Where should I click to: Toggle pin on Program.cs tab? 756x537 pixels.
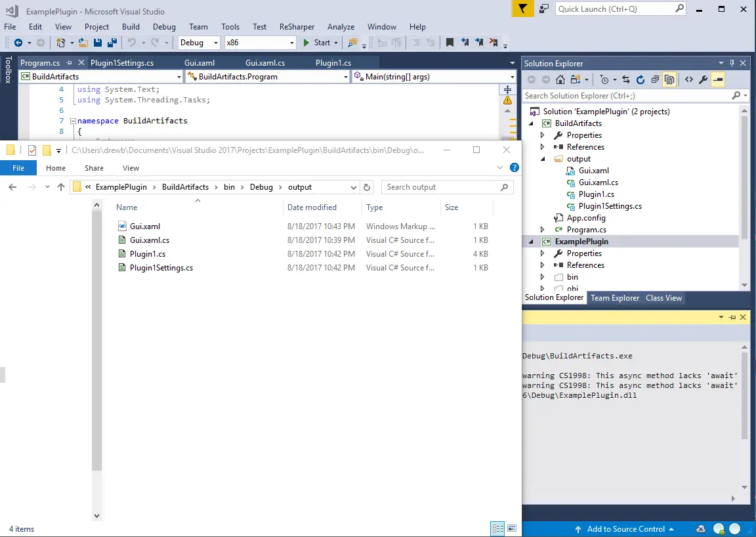69,63
